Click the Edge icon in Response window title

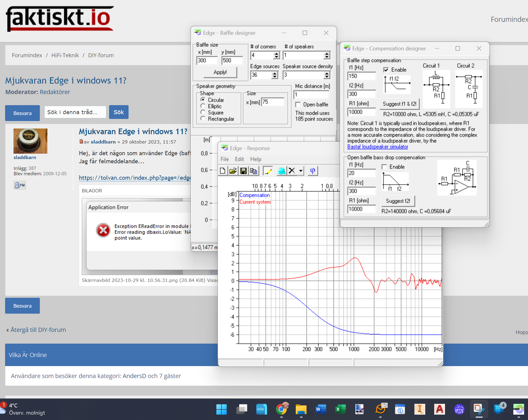225,148
